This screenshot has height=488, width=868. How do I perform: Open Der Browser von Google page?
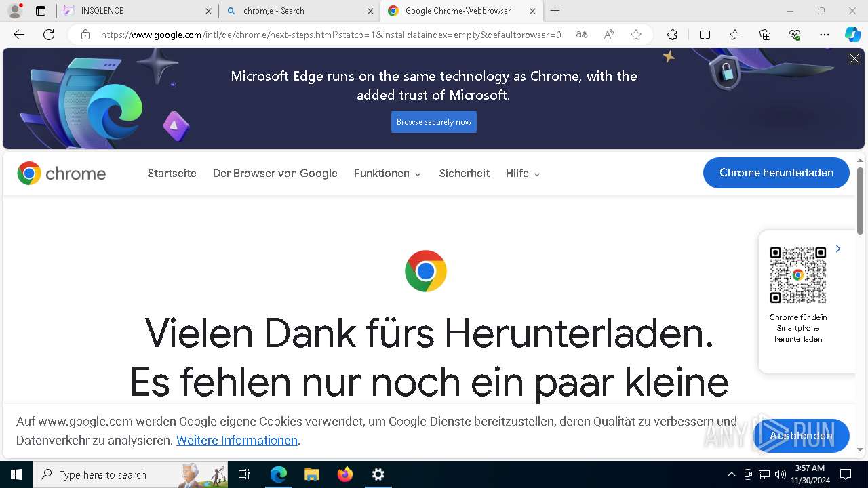275,174
